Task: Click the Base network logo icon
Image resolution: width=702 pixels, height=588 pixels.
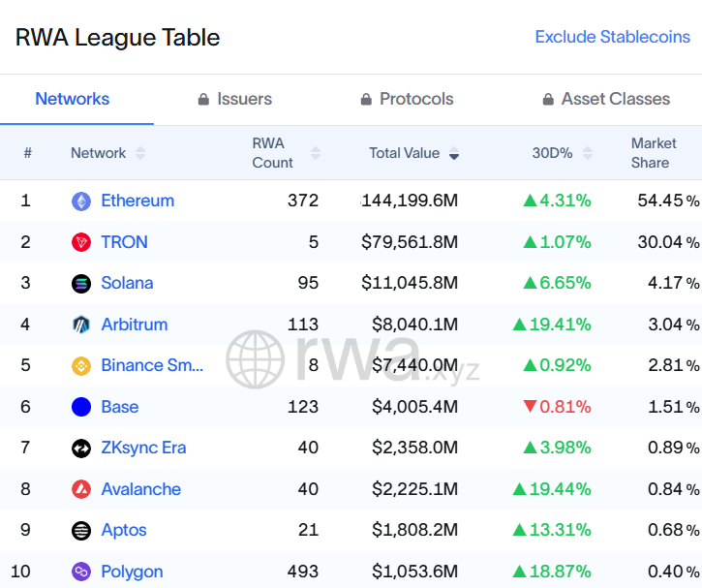Action: point(81,407)
